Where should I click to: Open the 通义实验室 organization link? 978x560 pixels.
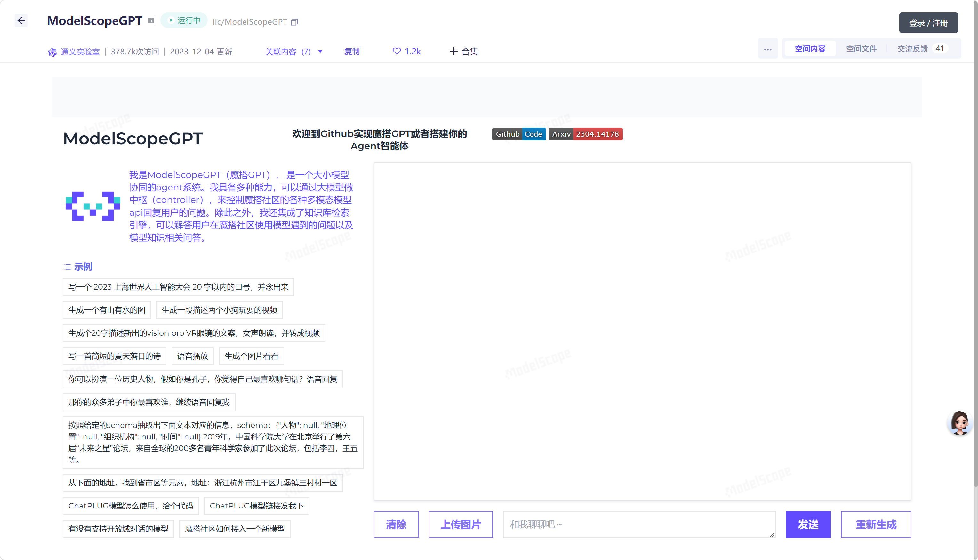pyautogui.click(x=80, y=52)
